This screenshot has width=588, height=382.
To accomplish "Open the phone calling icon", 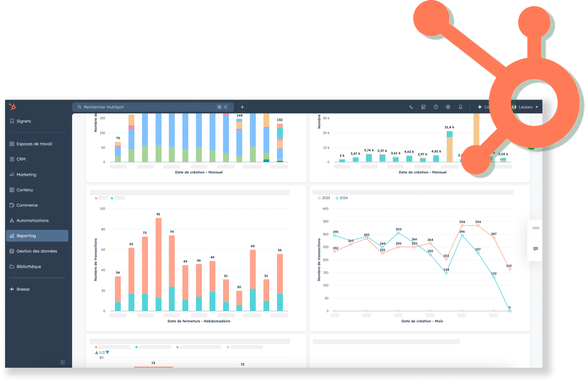I will pyautogui.click(x=411, y=107).
